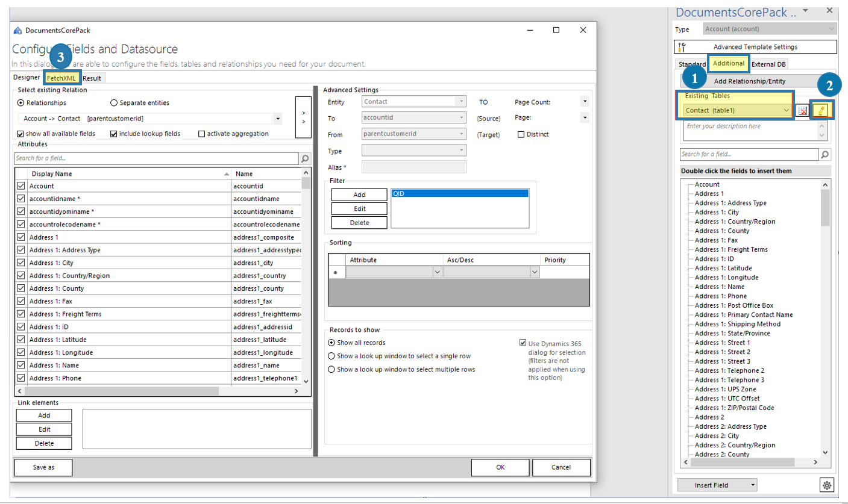The height and width of the screenshot is (504, 848).
Task: Enable the Distinct checkbox
Action: [521, 134]
